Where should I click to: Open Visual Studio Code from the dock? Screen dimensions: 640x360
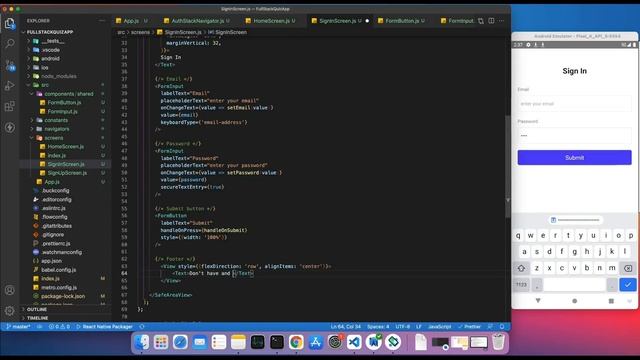354,342
